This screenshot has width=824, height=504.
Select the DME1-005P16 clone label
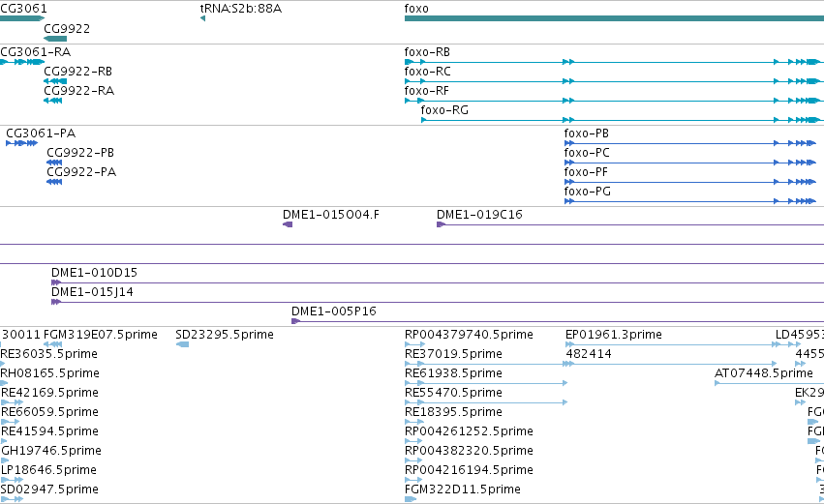click(x=334, y=311)
